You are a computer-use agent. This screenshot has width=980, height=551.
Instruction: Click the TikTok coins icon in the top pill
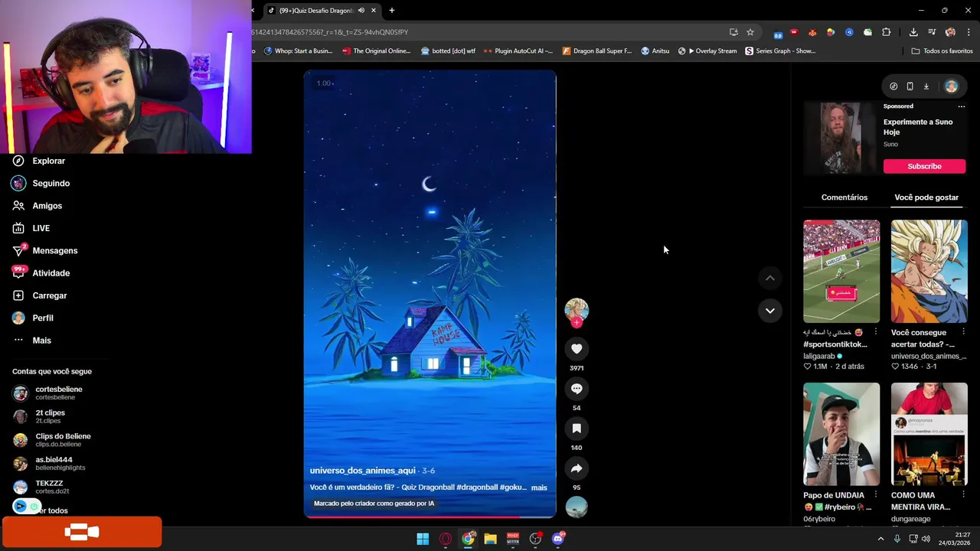(893, 86)
